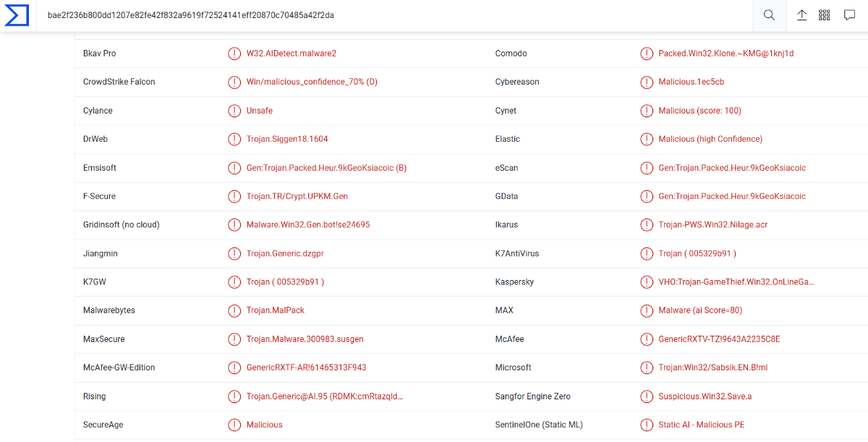Screen dimensions: 868x442
Task: Select the Ikarus vendor name
Action: coord(507,225)
